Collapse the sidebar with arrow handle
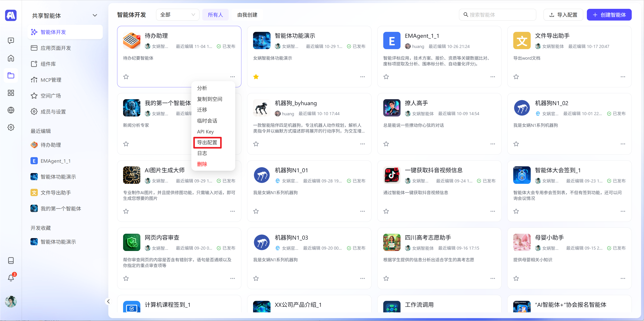 [x=108, y=301]
